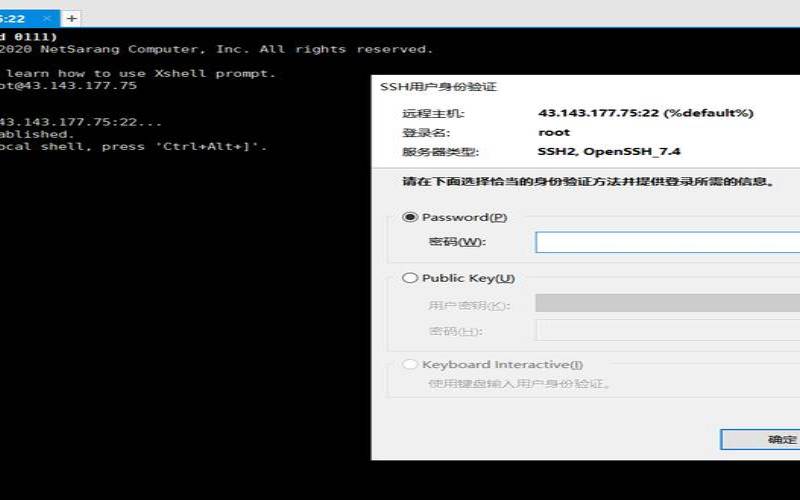Click the login name value root
800x500 pixels.
tap(554, 132)
